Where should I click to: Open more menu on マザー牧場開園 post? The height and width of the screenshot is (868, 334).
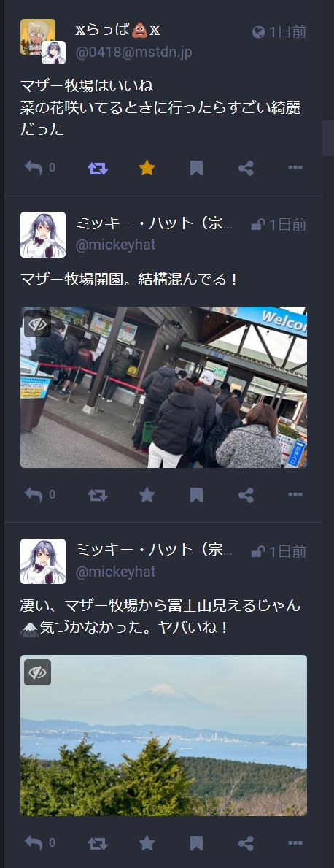295,494
